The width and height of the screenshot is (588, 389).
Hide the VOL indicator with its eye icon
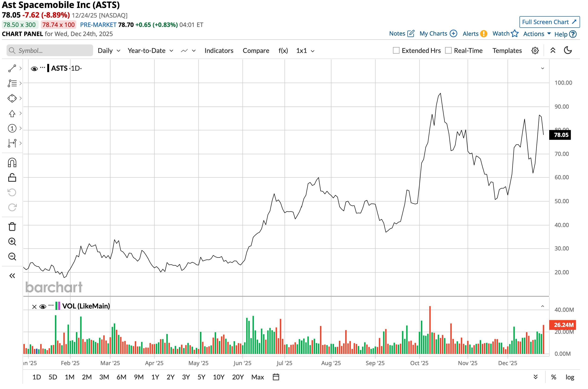[43, 307]
